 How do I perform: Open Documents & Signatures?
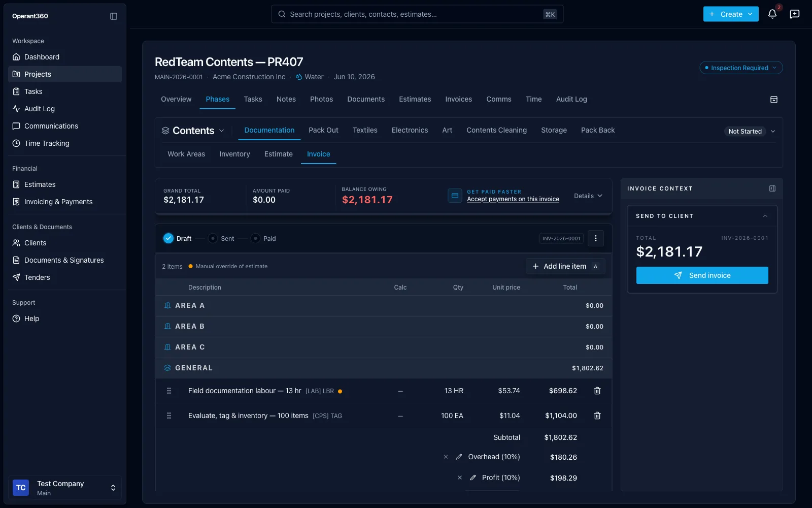[x=65, y=260]
